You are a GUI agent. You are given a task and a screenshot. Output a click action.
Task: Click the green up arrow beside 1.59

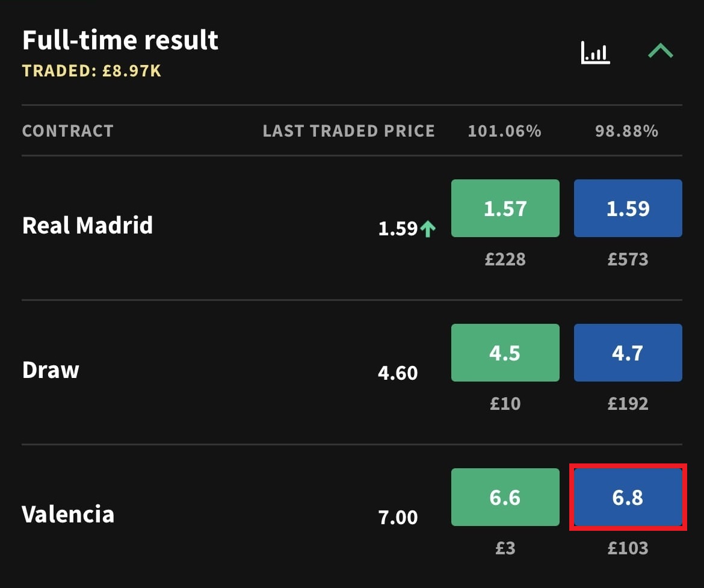coord(428,229)
